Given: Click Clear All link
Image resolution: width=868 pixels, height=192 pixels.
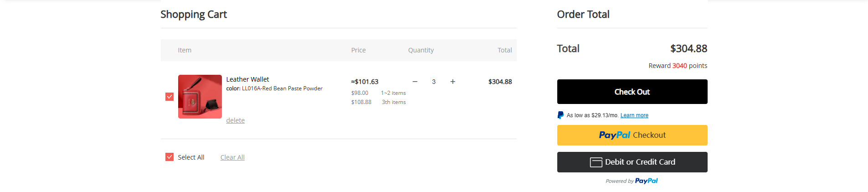Looking at the screenshot, I should pyautogui.click(x=232, y=157).
